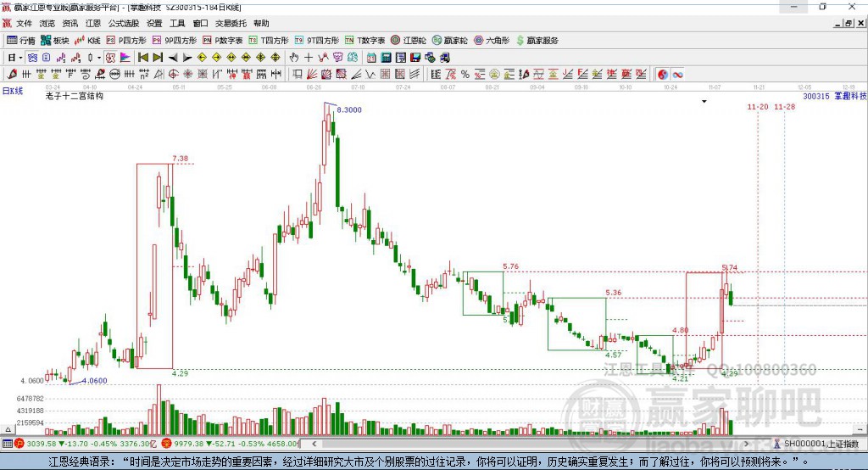Open 赢家服务 with dollar icon
Image resolution: width=868 pixels, height=470 pixels.
pos(537,41)
